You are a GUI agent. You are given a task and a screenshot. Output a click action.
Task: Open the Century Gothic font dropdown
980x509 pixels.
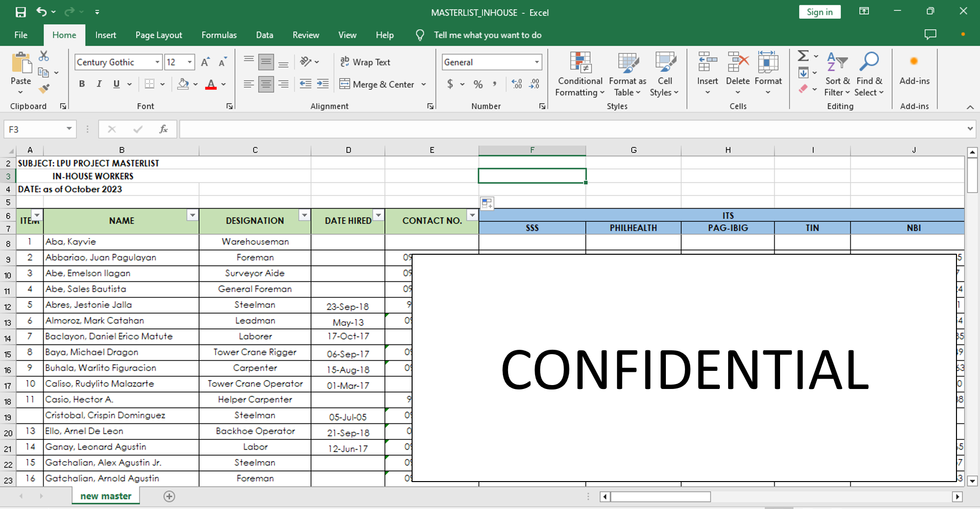click(157, 62)
